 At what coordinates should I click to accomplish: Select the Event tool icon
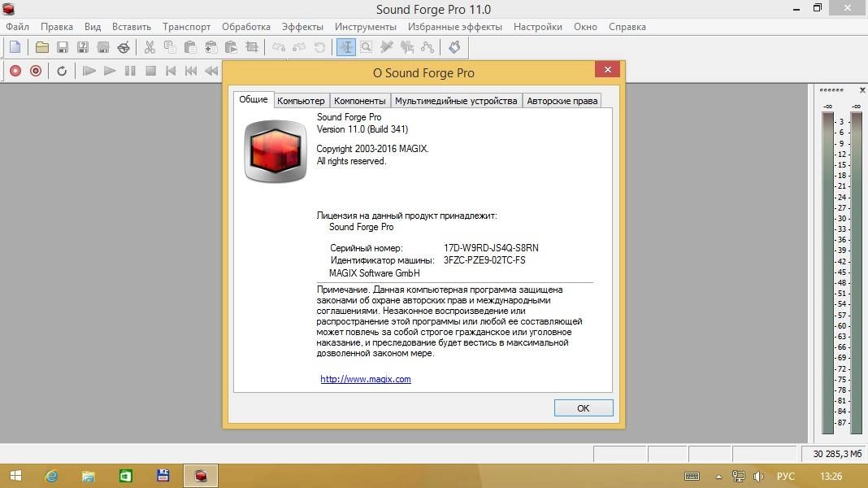coord(407,47)
